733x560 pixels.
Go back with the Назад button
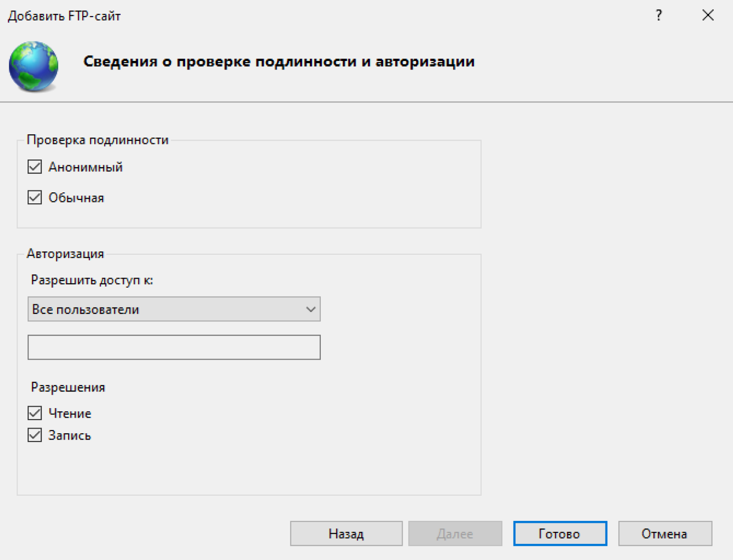[x=346, y=534]
